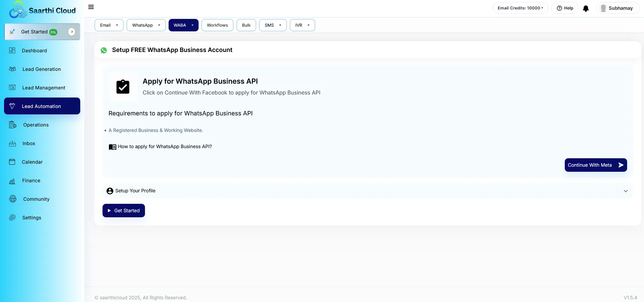Switch to the Workflows tab

pos(217,25)
